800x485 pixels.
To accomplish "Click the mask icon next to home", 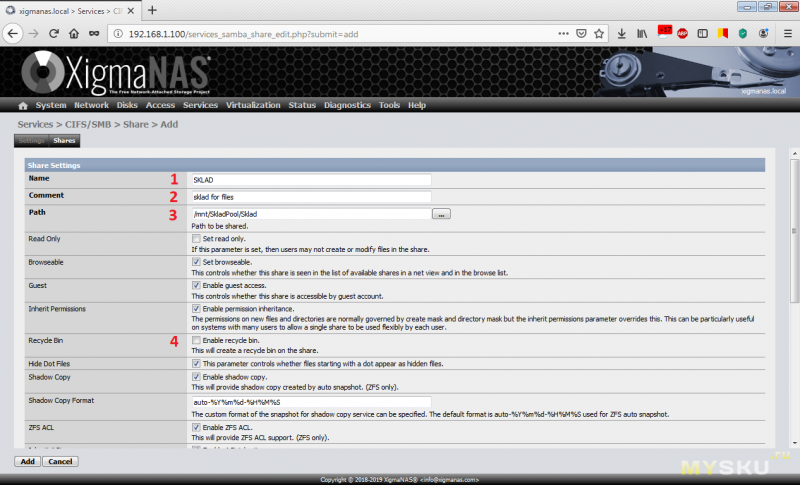I will tap(94, 34).
